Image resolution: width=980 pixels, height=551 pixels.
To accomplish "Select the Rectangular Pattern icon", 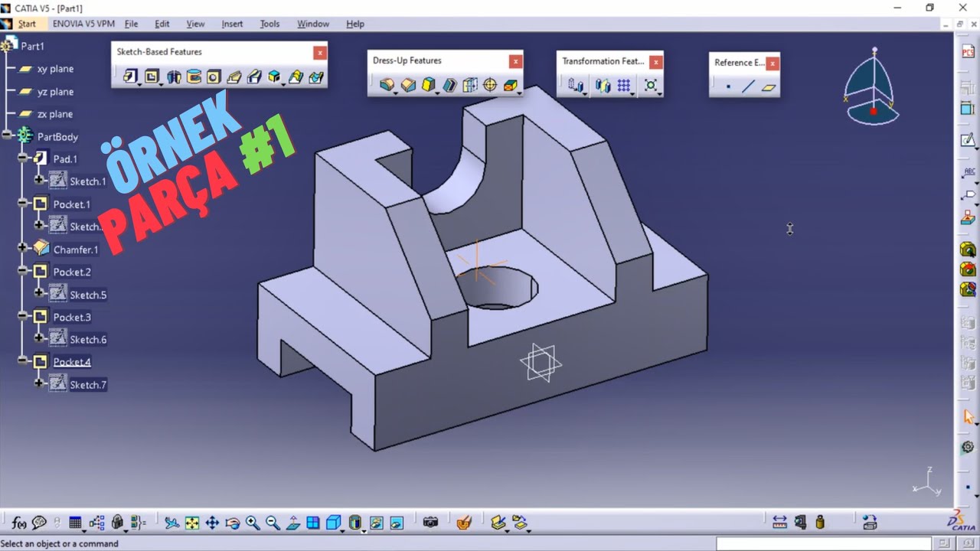I will click(x=623, y=86).
